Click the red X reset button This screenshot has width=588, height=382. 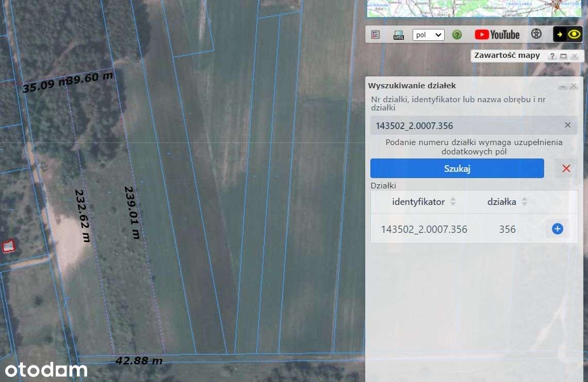(566, 168)
